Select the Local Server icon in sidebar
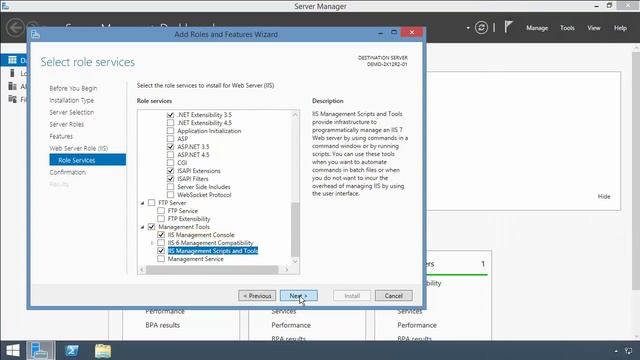The image size is (640, 360). point(12,73)
